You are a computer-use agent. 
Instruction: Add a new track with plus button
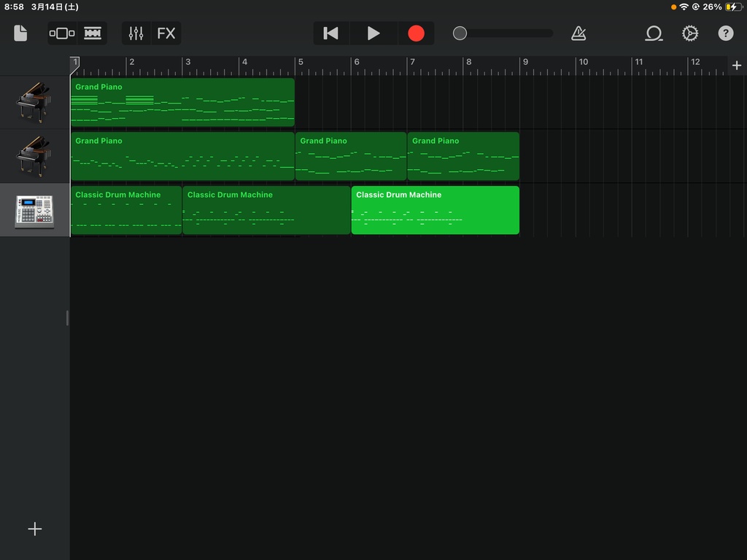[35, 529]
